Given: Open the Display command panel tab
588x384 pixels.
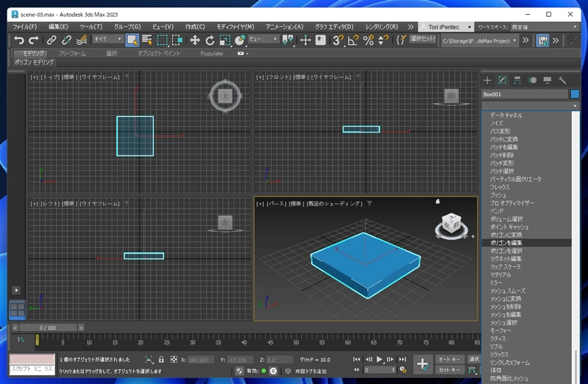Looking at the screenshot, I should click(547, 80).
